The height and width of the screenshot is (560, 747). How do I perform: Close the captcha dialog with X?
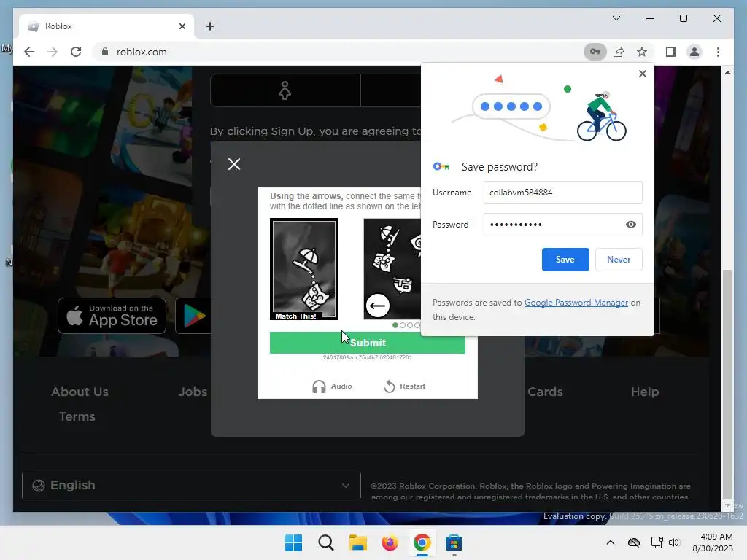click(x=234, y=164)
